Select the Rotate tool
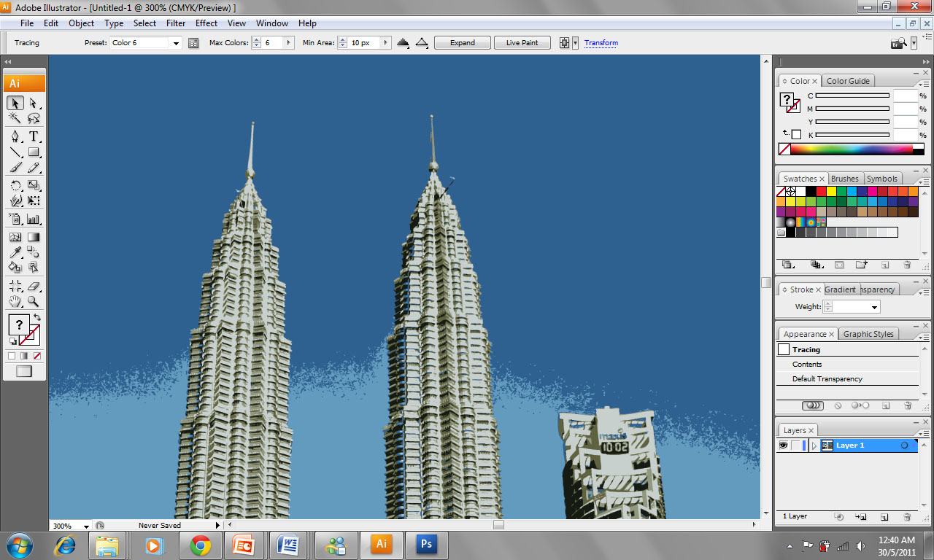 tap(15, 185)
